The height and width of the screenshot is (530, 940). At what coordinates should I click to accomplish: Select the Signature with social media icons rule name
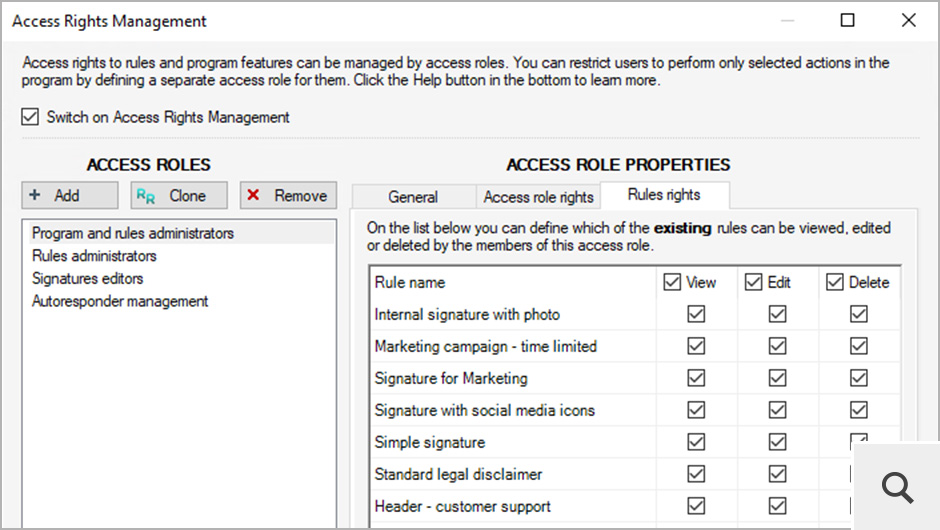point(484,411)
